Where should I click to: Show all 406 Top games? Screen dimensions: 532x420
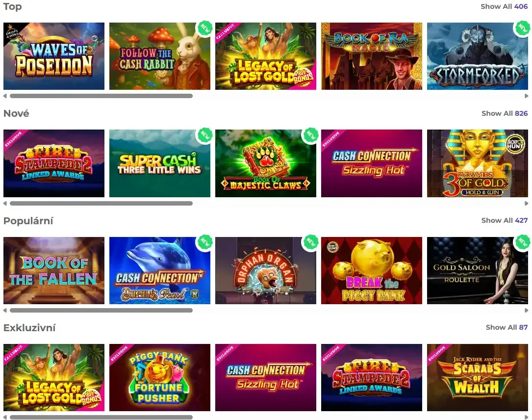[x=504, y=6]
